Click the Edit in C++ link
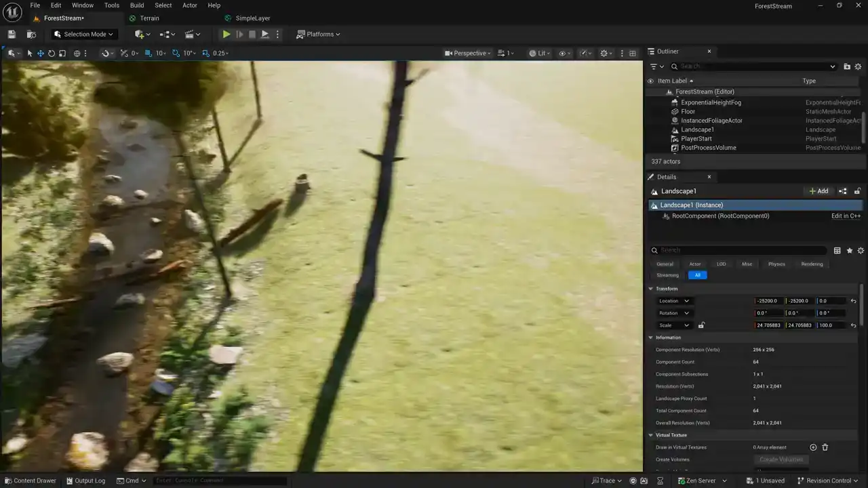 click(x=846, y=216)
